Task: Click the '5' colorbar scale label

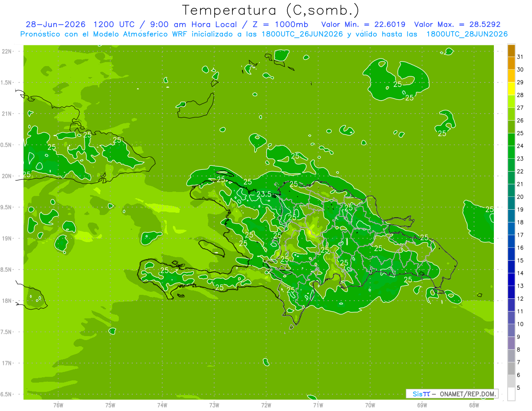Action: [x=519, y=388]
